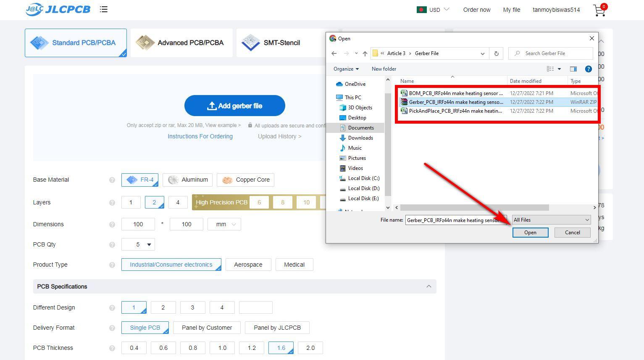The width and height of the screenshot is (644, 360).
Task: Open My file in the header
Action: click(x=512, y=10)
